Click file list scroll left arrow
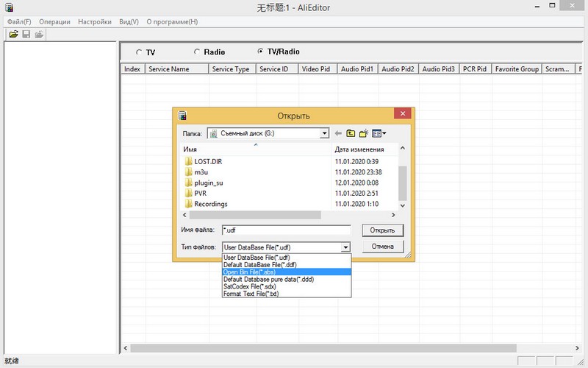 point(184,215)
